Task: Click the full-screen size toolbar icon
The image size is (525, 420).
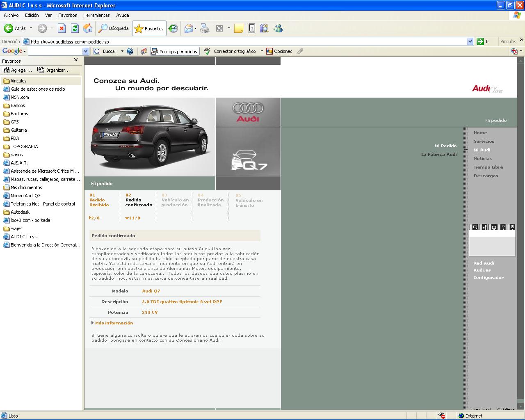Action: 219,28
